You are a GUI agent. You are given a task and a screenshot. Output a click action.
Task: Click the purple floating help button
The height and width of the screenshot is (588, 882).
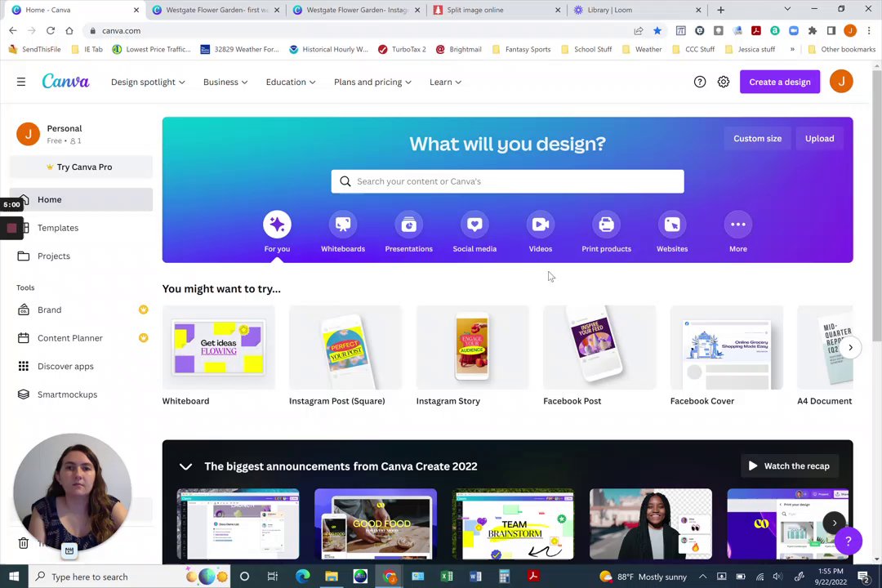849,541
